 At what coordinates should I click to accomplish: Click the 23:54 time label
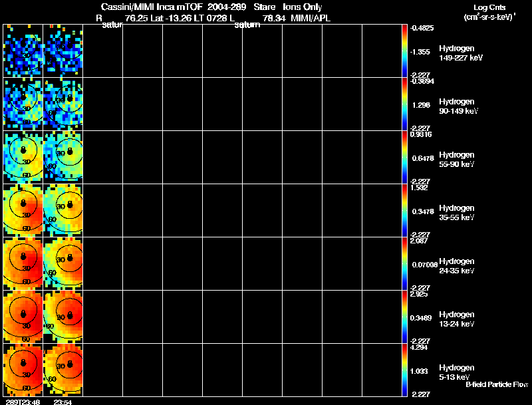[x=63, y=402]
